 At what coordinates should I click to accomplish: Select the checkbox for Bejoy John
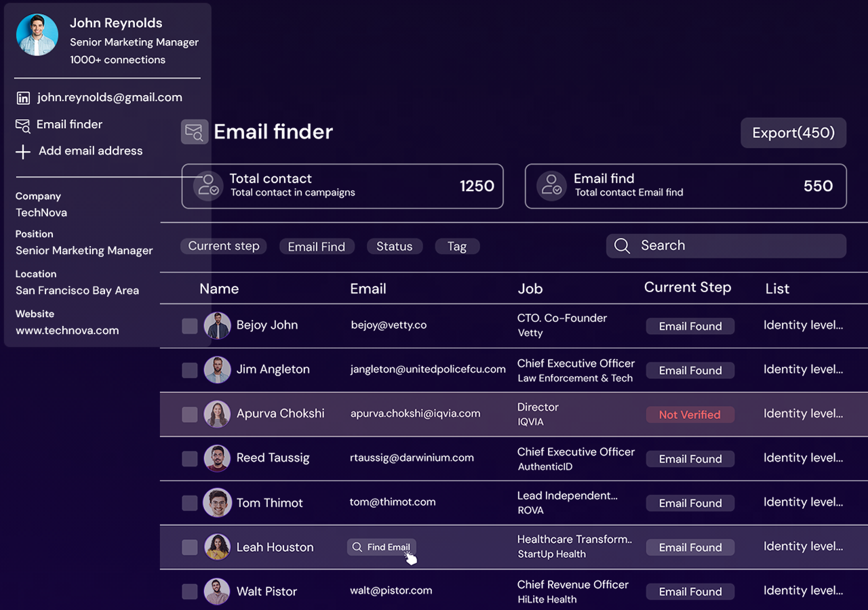click(x=190, y=326)
